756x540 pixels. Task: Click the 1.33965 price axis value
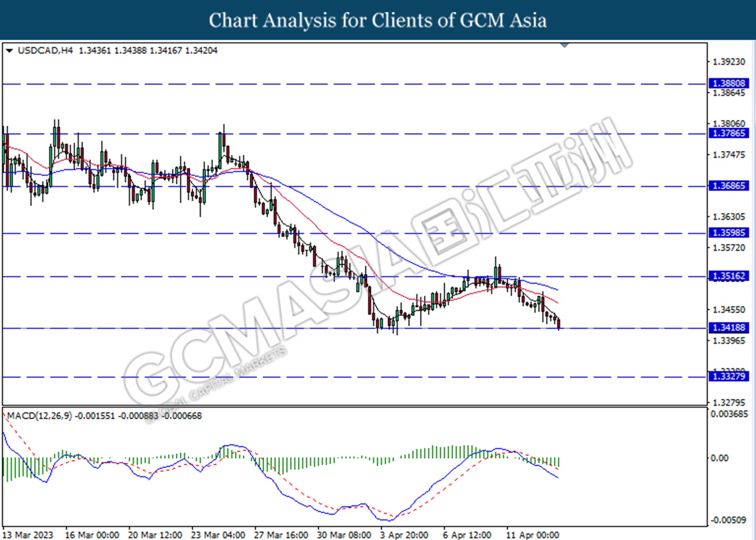pos(729,341)
